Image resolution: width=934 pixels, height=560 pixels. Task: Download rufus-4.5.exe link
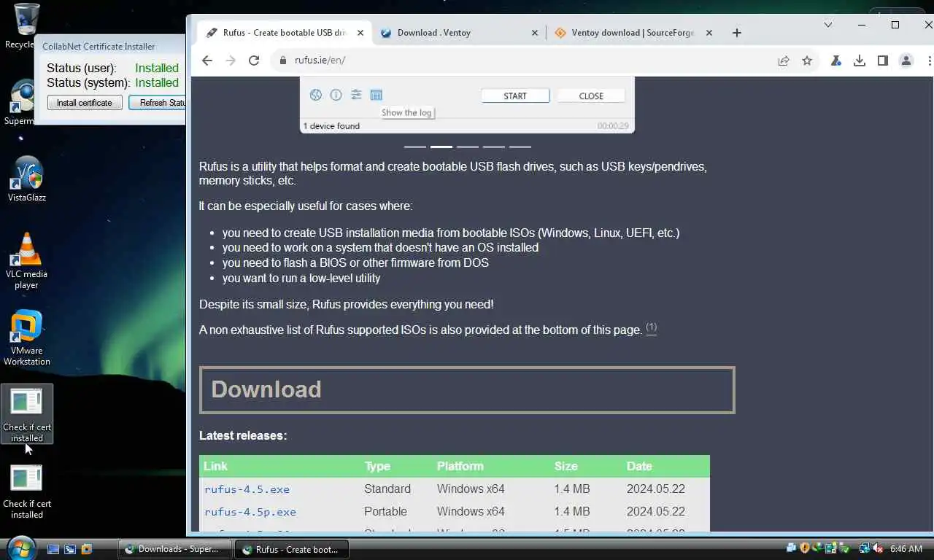click(247, 489)
